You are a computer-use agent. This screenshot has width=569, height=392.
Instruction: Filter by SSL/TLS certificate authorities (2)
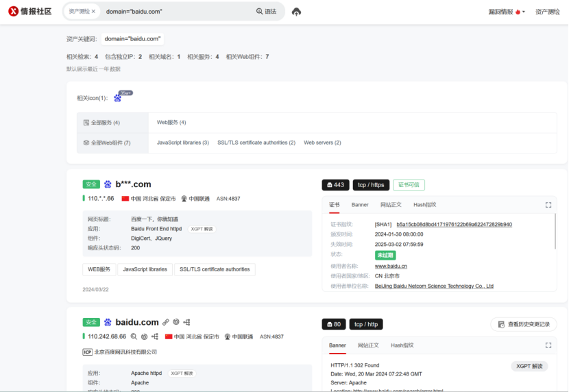coord(256,143)
